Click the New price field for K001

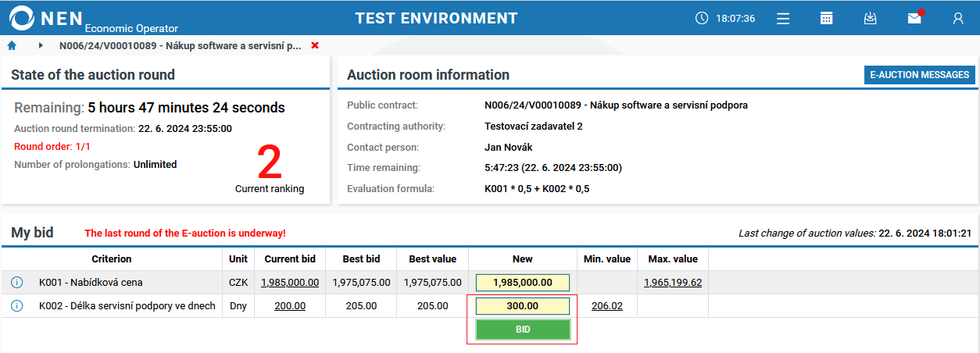click(x=523, y=283)
